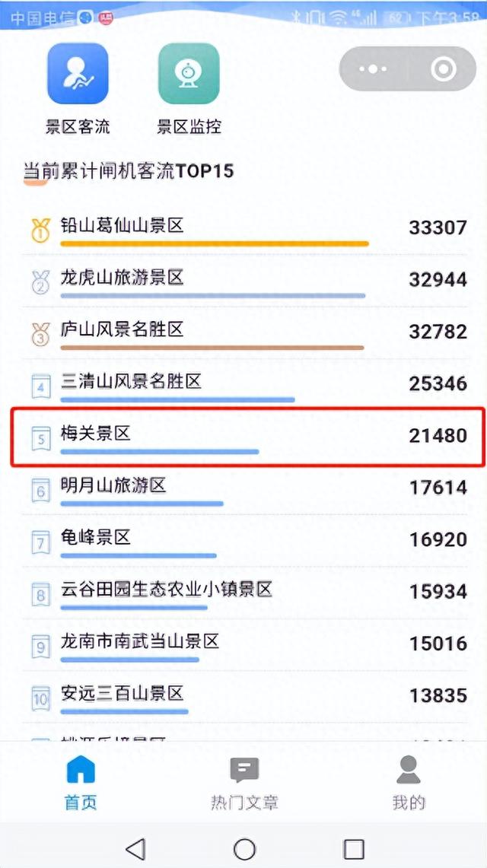Select the 梅关景区 row

click(x=249, y=437)
